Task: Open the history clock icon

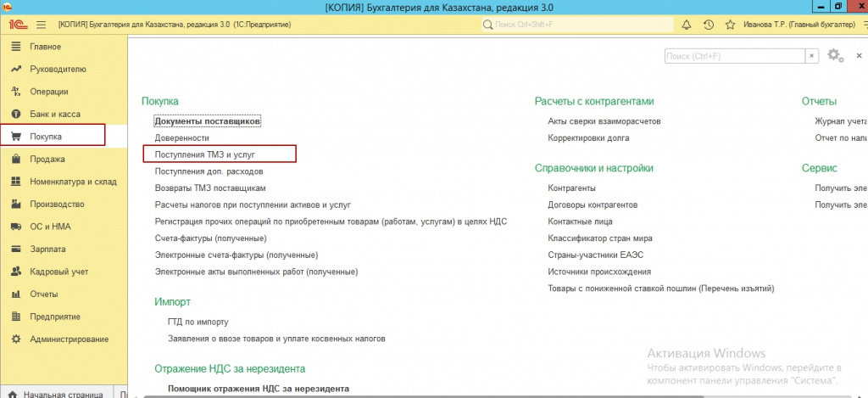Action: [709, 25]
